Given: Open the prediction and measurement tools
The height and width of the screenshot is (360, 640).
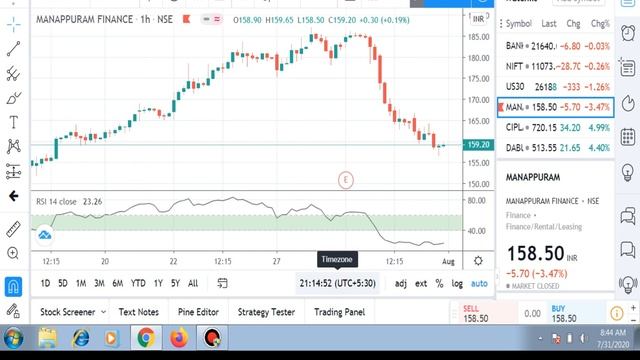Looking at the screenshot, I should [x=13, y=171].
